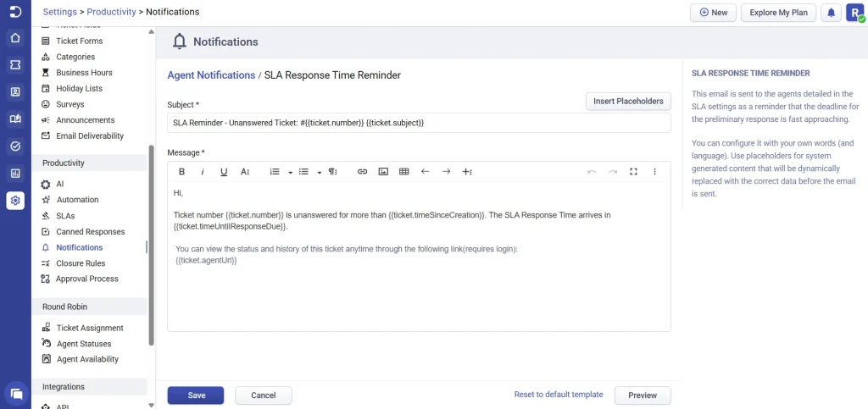Click Reset to default template link

(559, 395)
